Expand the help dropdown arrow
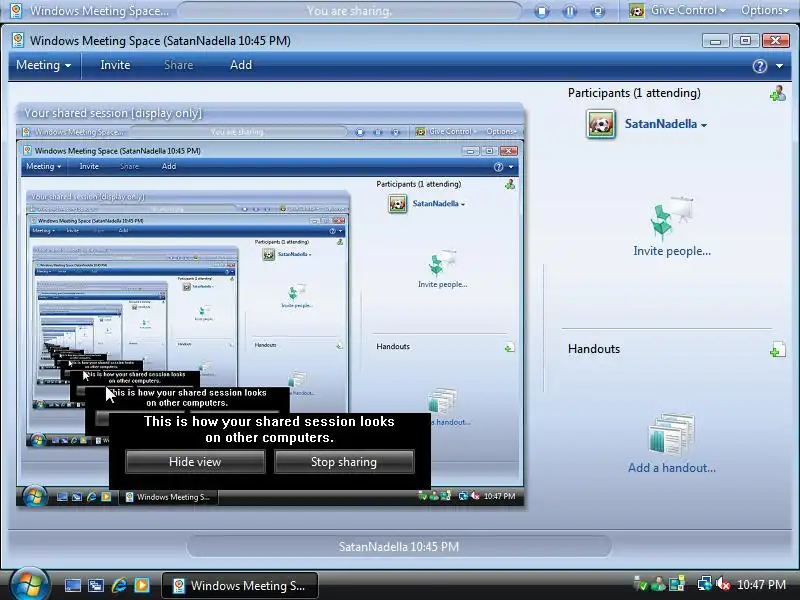 coord(779,66)
